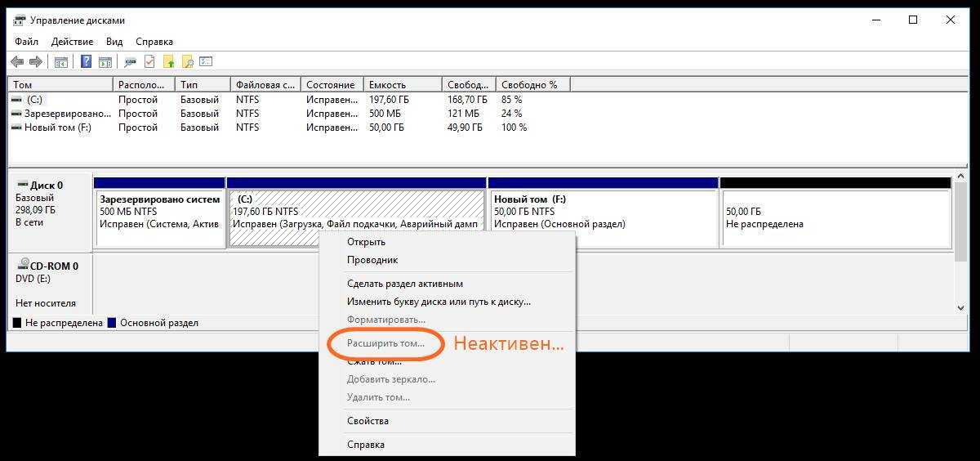Sort by the Тип column header
This screenshot has height=461, width=980.
point(203,84)
